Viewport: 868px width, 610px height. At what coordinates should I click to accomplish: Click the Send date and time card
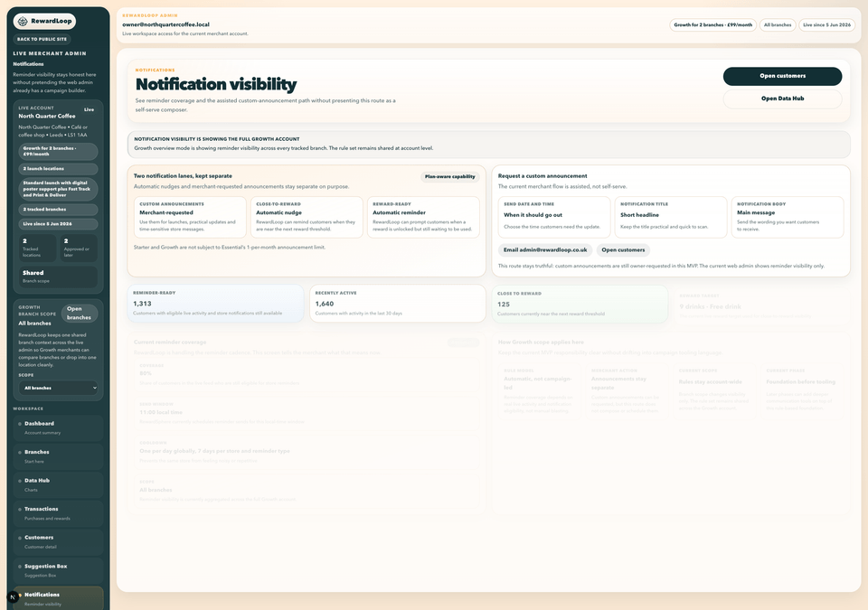tap(554, 217)
